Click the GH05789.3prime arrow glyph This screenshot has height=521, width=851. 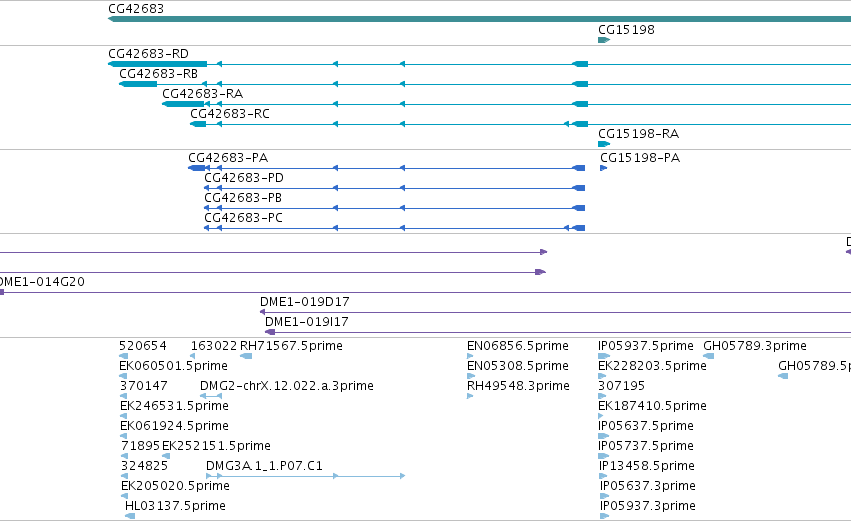(709, 356)
